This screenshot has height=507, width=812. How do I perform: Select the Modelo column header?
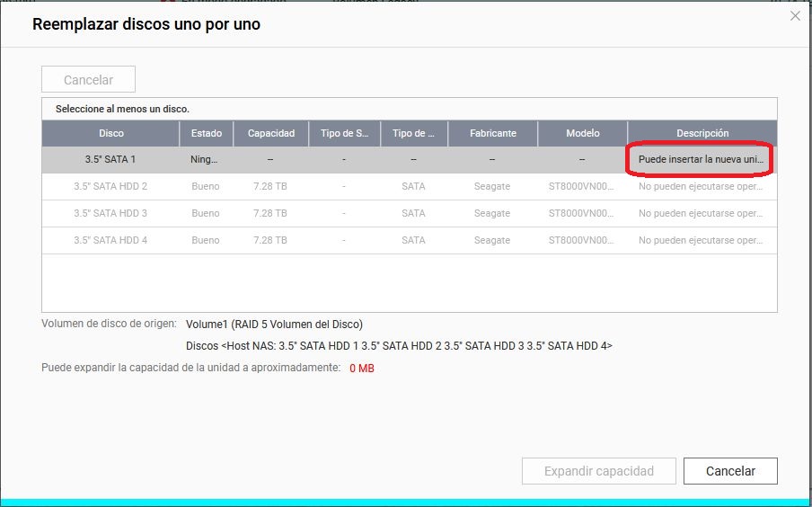tap(582, 133)
